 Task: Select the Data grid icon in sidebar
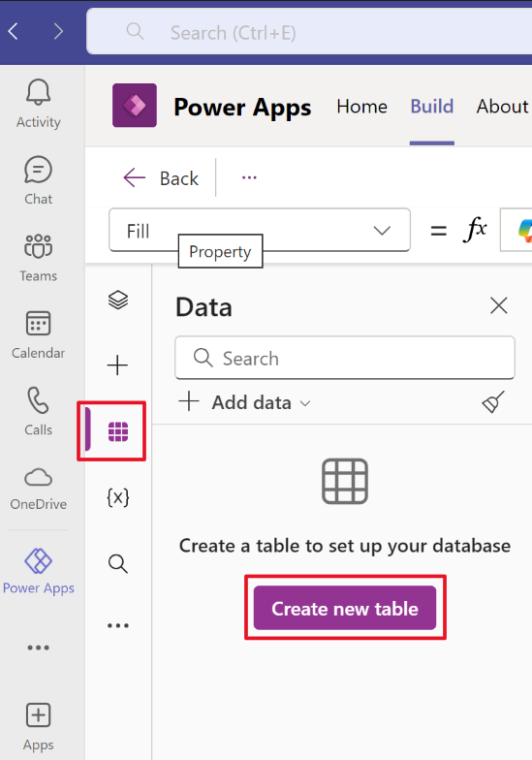(x=118, y=431)
